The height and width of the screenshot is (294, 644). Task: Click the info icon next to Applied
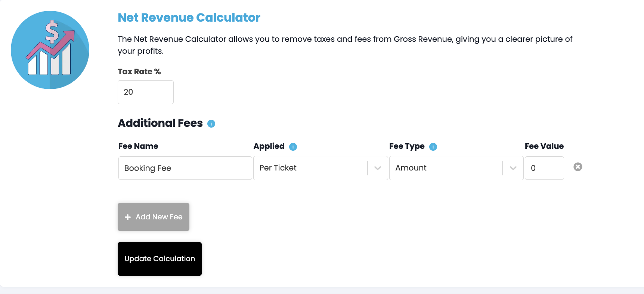293,147
